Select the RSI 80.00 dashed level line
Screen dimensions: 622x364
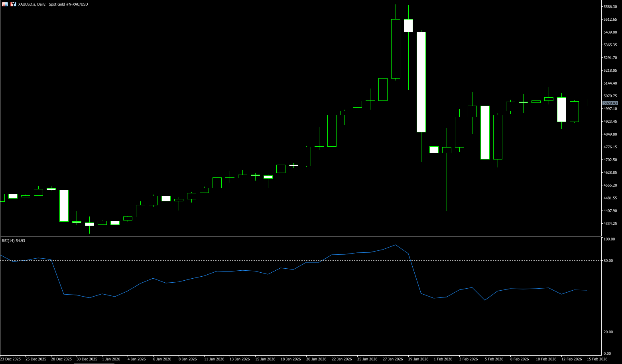tap(279, 260)
